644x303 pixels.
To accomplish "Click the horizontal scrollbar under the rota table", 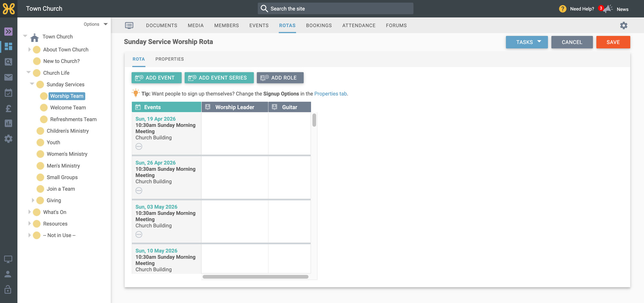I will (x=255, y=277).
